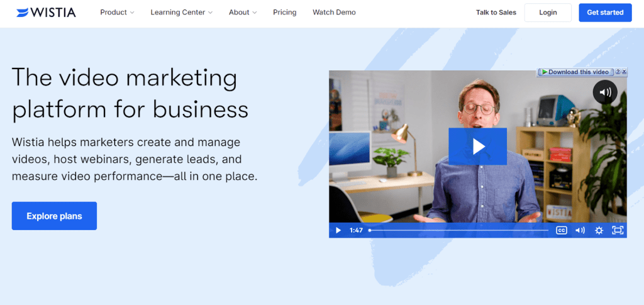Toggle closed captions CC button

[562, 230]
